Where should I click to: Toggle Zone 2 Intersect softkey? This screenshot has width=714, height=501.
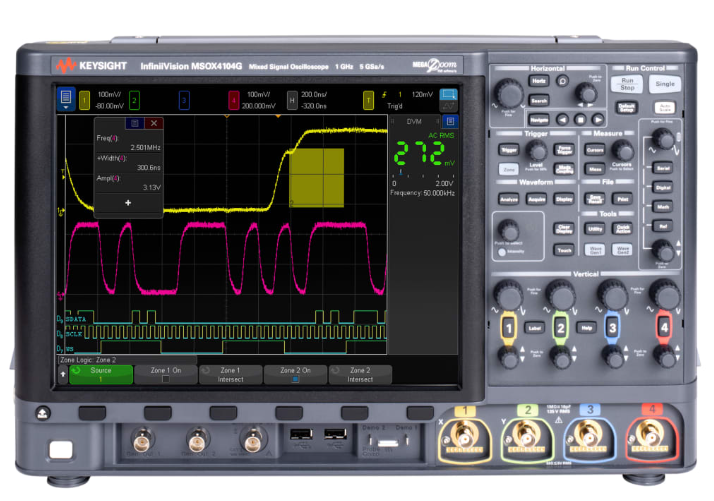click(360, 374)
